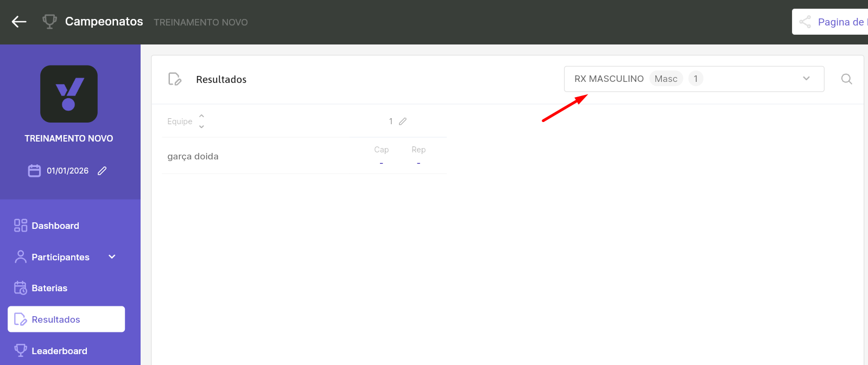This screenshot has width=868, height=365.
Task: Click the Pagina de button
Action: [830, 22]
